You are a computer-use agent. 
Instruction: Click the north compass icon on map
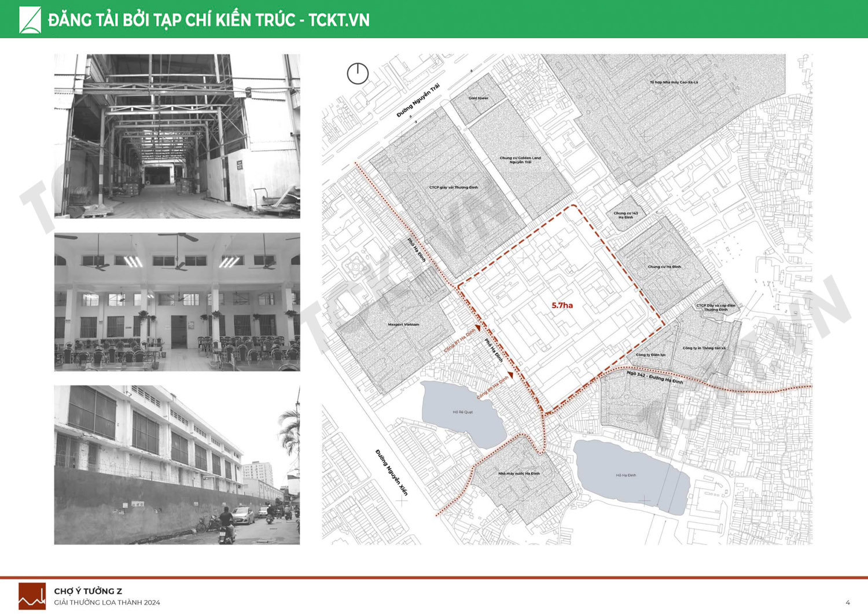(x=358, y=73)
